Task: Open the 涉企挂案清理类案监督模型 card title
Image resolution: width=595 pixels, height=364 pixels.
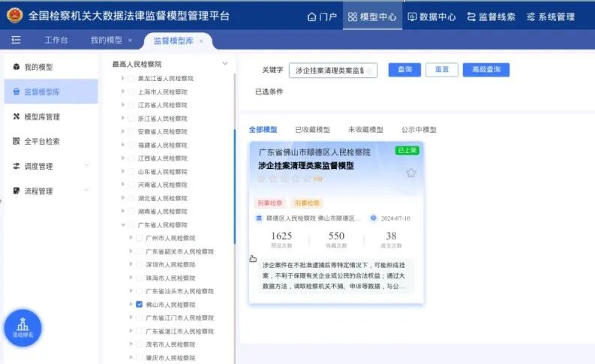Action: click(x=306, y=166)
